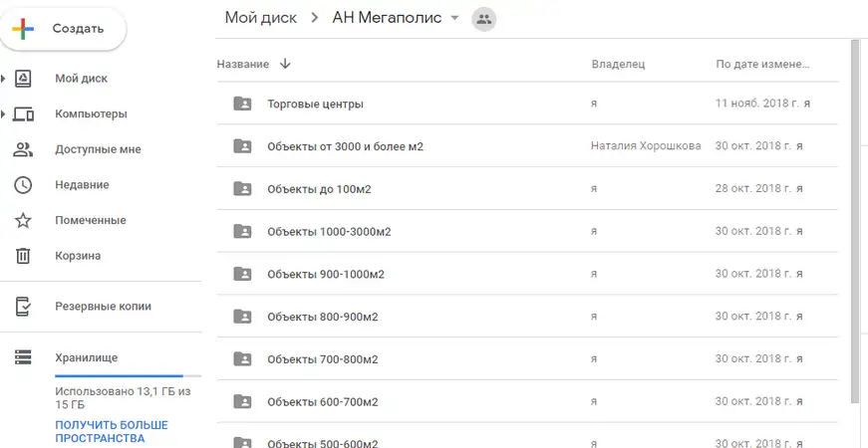Click folder icon of Объекты 900-1000м2
This screenshot has width=868, height=448.
242,274
